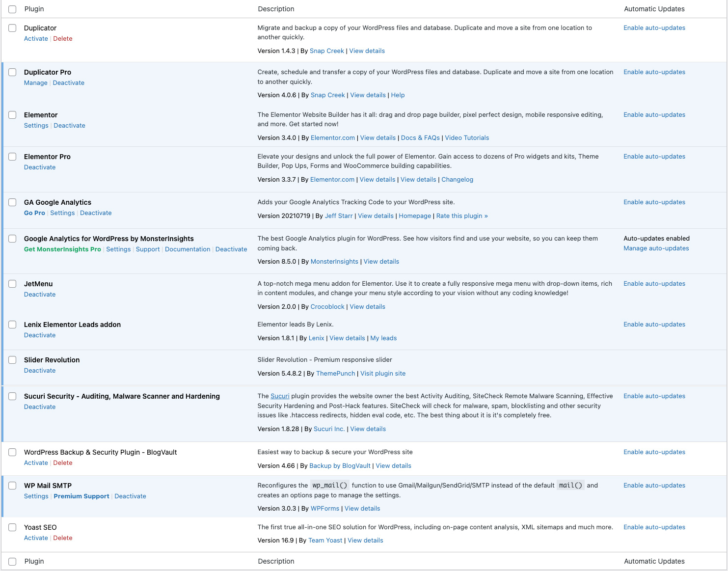This screenshot has width=728, height=571.
Task: Deactivate the Elementor plugin
Action: [69, 126]
